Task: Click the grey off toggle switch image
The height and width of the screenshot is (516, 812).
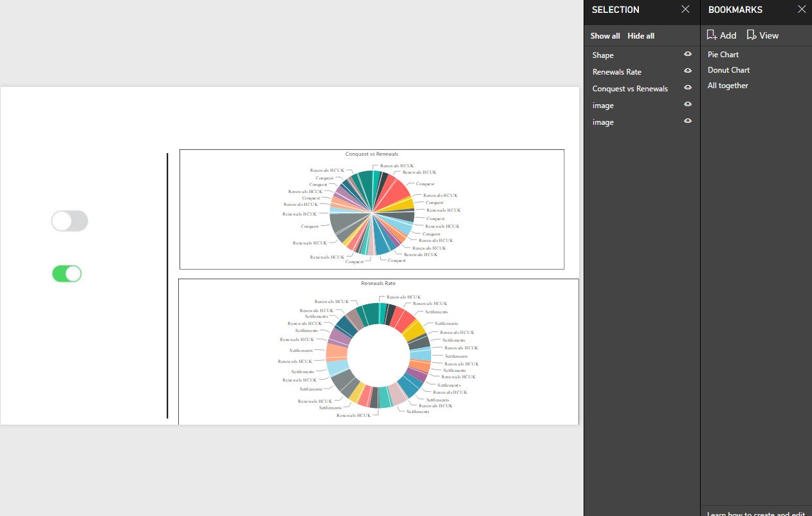Action: 69,221
